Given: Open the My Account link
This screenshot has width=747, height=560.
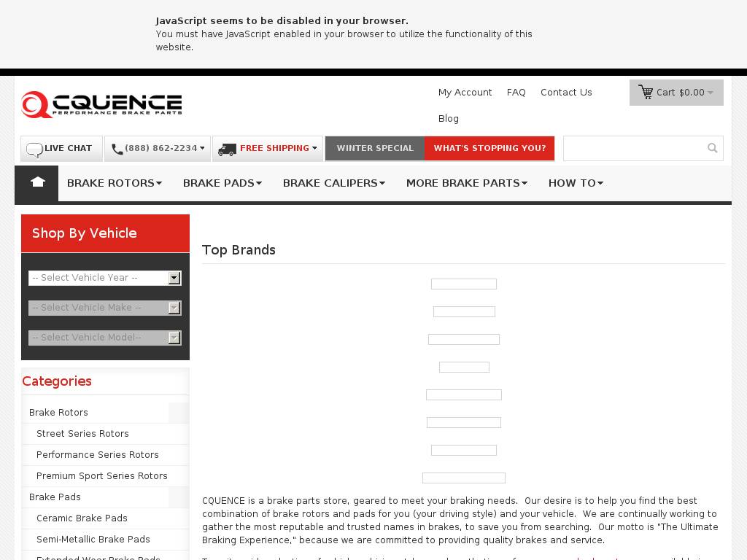Looking at the screenshot, I should coord(465,93).
